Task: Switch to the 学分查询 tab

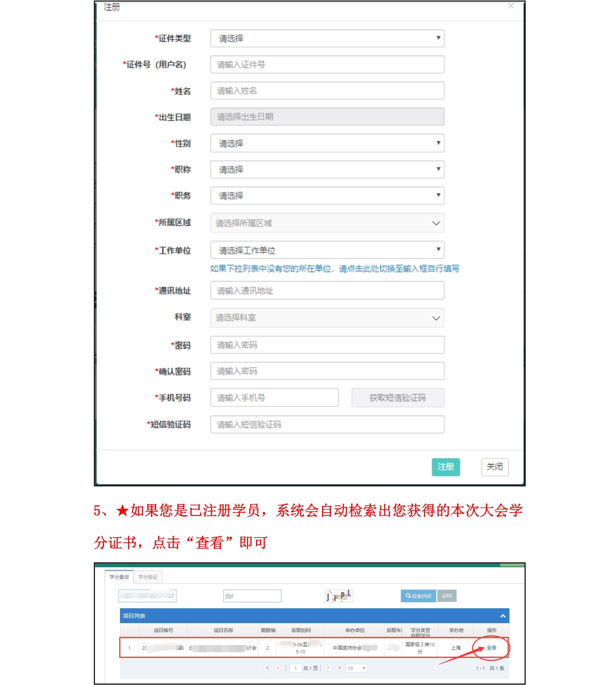Action: coord(119,577)
